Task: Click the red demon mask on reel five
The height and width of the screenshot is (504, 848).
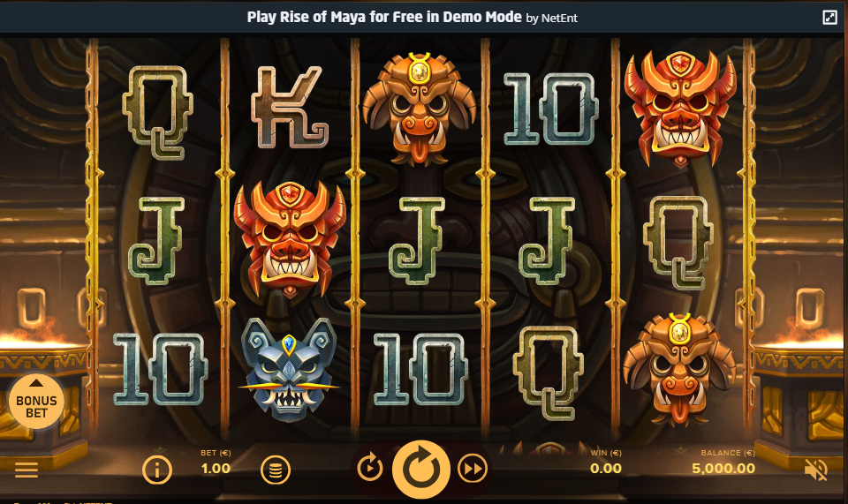Action: [680, 109]
